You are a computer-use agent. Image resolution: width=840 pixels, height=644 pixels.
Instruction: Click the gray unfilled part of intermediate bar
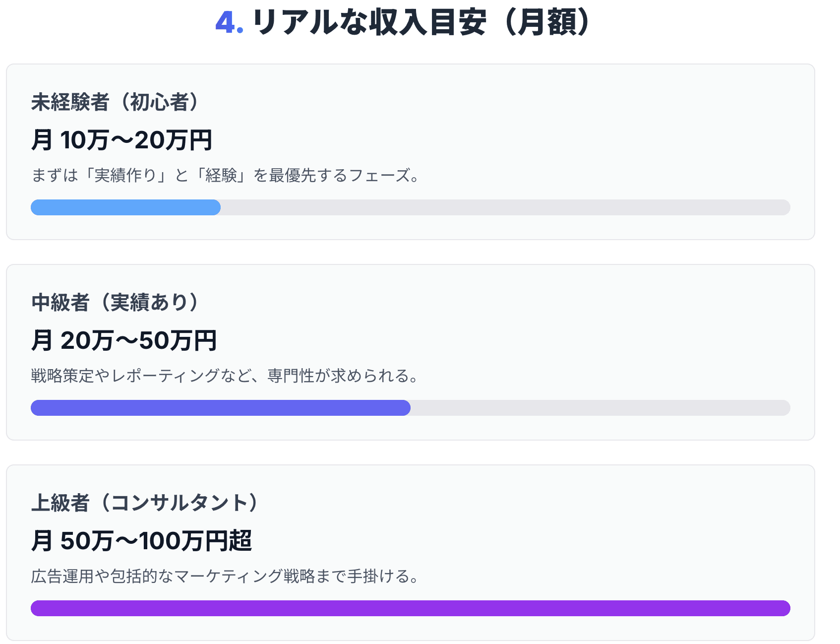(600, 408)
